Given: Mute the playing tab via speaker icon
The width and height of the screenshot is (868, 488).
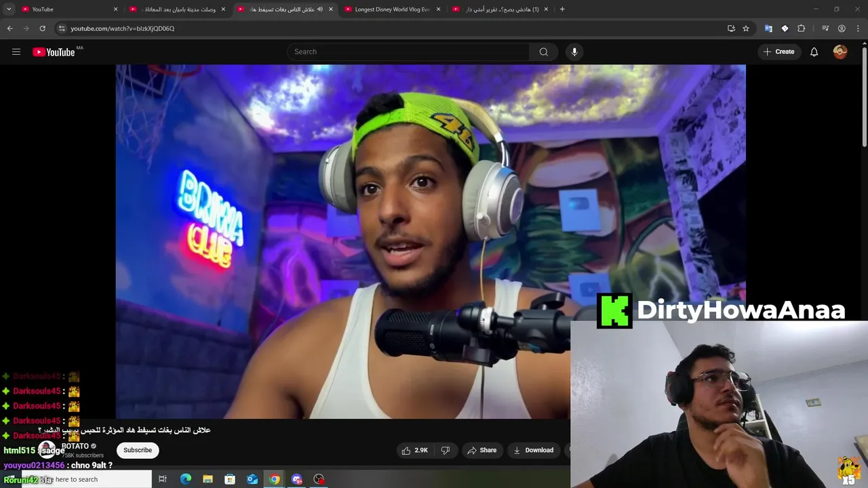Looking at the screenshot, I should pos(320,9).
